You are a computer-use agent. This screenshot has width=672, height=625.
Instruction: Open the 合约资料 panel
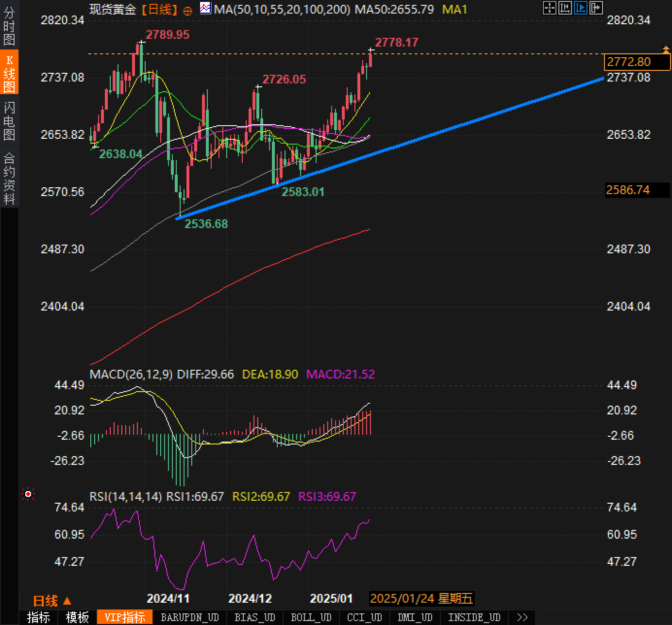pos(9,178)
